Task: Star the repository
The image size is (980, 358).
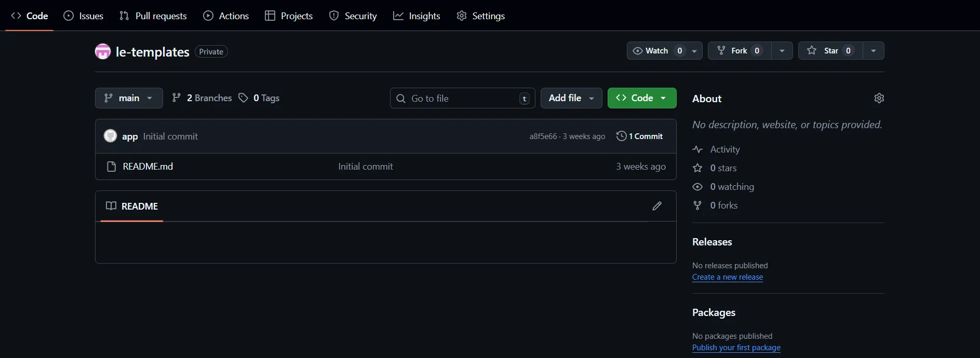Action: pos(830,51)
